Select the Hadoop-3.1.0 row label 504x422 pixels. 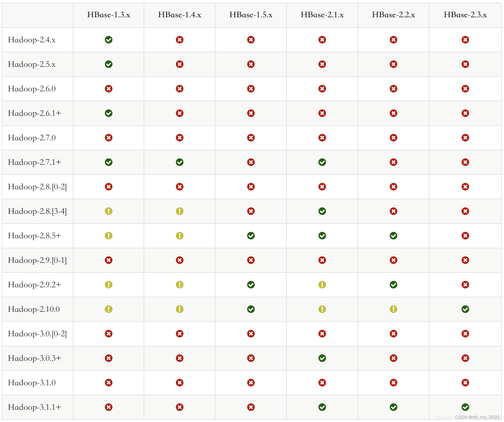coord(32,383)
